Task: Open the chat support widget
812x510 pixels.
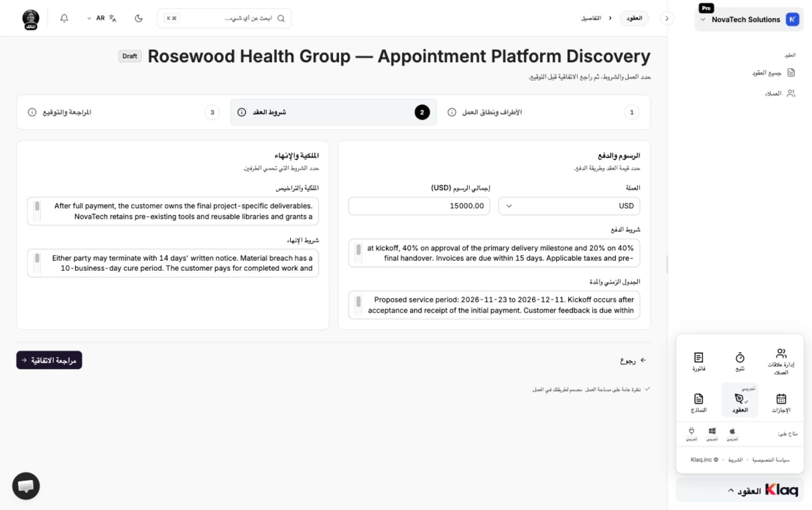Action: tap(26, 486)
